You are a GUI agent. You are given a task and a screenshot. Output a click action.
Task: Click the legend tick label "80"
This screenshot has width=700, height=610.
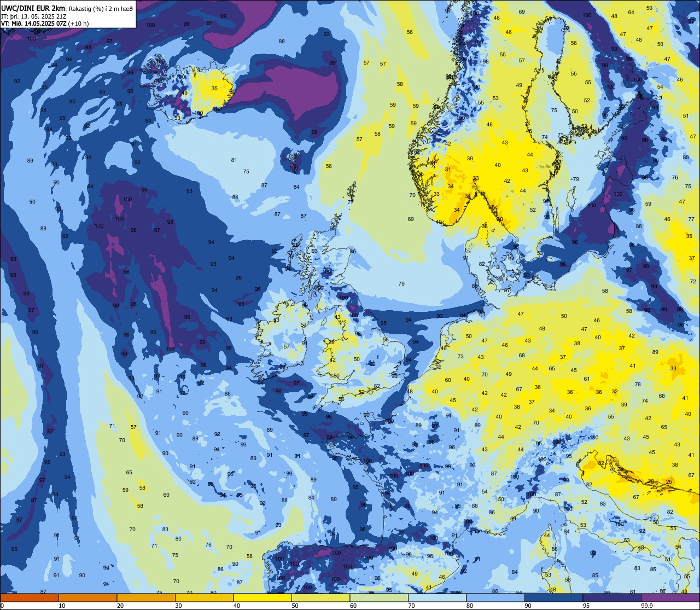(469, 606)
